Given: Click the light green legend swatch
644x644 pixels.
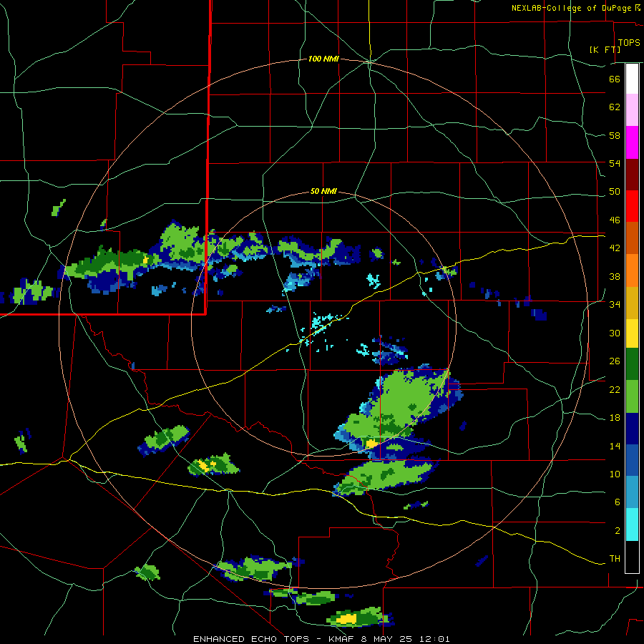Looking at the screenshot, I should click(x=632, y=396).
